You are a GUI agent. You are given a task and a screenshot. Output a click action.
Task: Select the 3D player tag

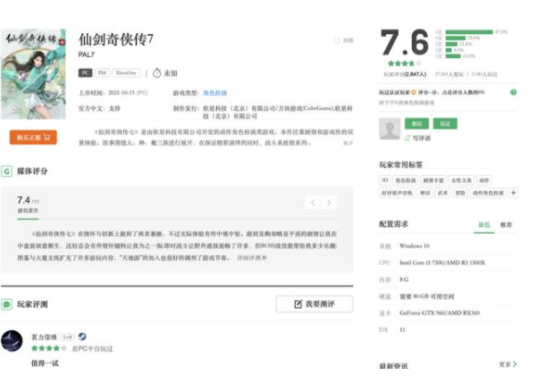point(385,180)
